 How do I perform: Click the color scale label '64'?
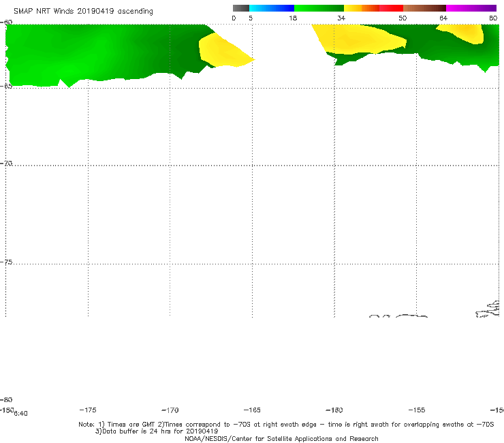(443, 18)
